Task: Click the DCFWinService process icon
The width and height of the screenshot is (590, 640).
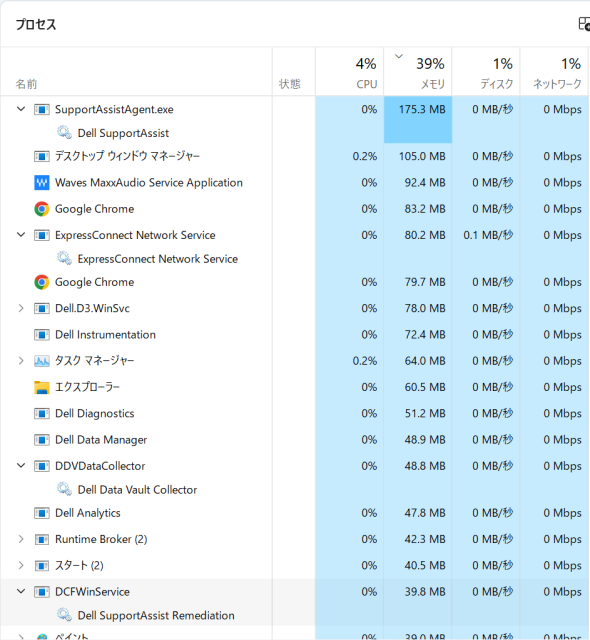Action: [42, 592]
